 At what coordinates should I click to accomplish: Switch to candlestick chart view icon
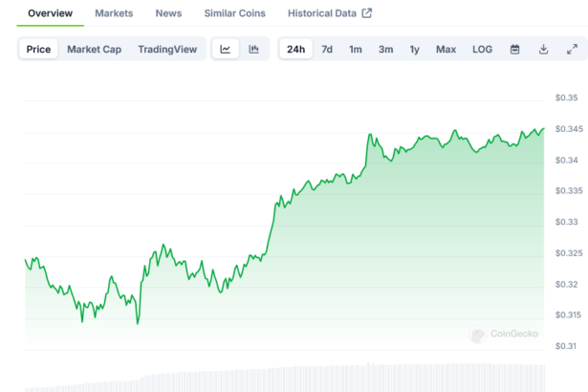click(x=253, y=49)
